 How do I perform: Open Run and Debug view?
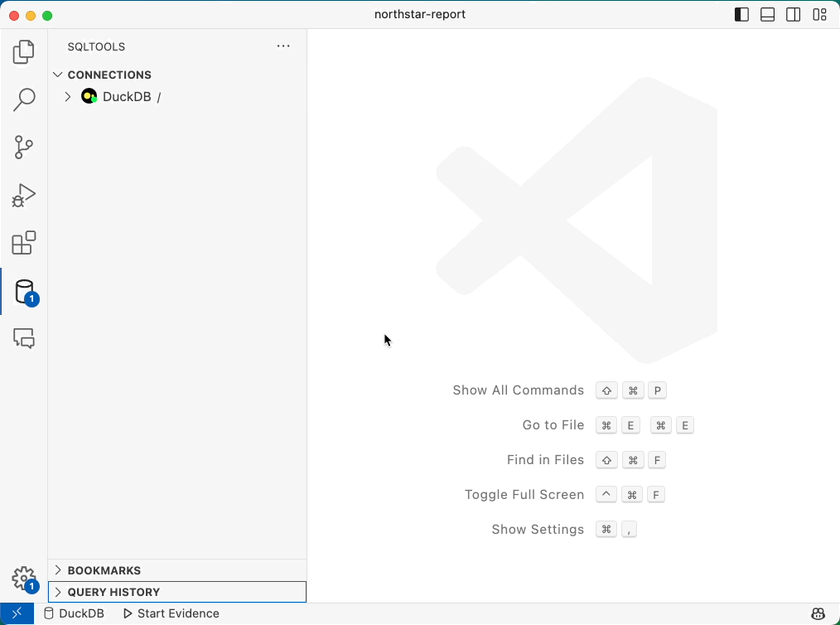(24, 196)
